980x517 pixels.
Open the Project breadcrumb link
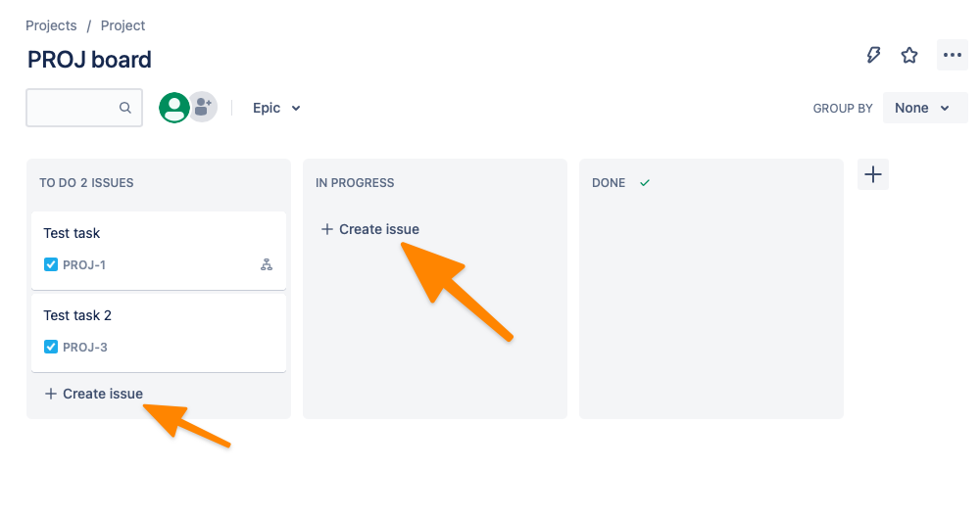[x=123, y=25]
